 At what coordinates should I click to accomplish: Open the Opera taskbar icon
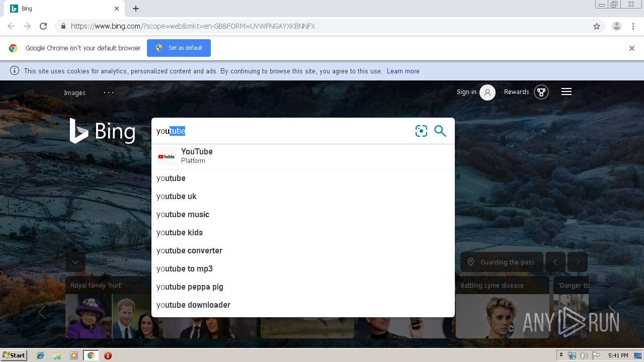coord(108,355)
